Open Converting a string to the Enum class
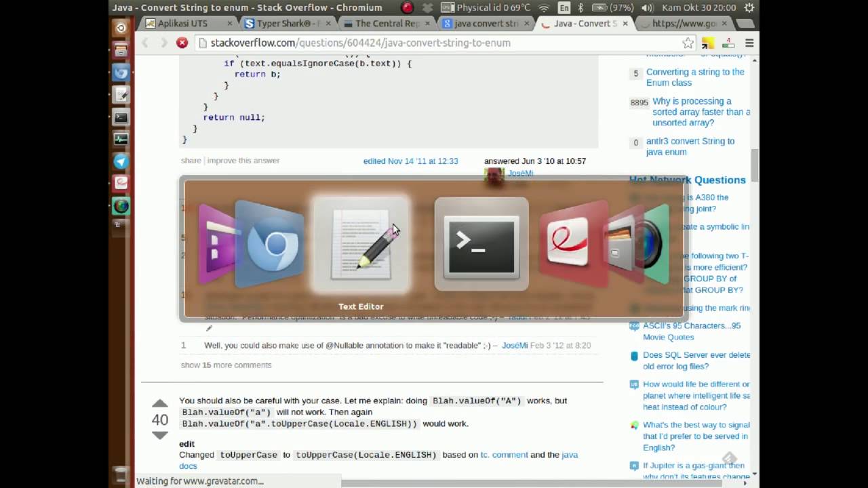868x488 pixels. [695, 77]
